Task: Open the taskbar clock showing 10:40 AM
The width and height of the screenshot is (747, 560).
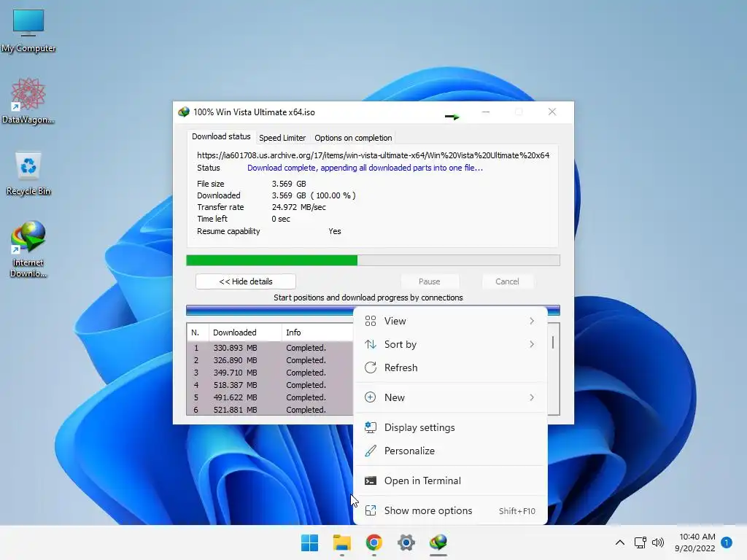Action: (x=694, y=542)
